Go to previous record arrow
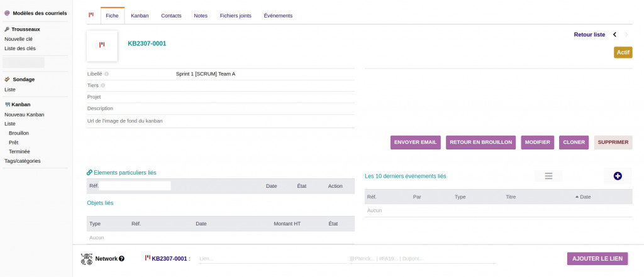 [x=615, y=35]
